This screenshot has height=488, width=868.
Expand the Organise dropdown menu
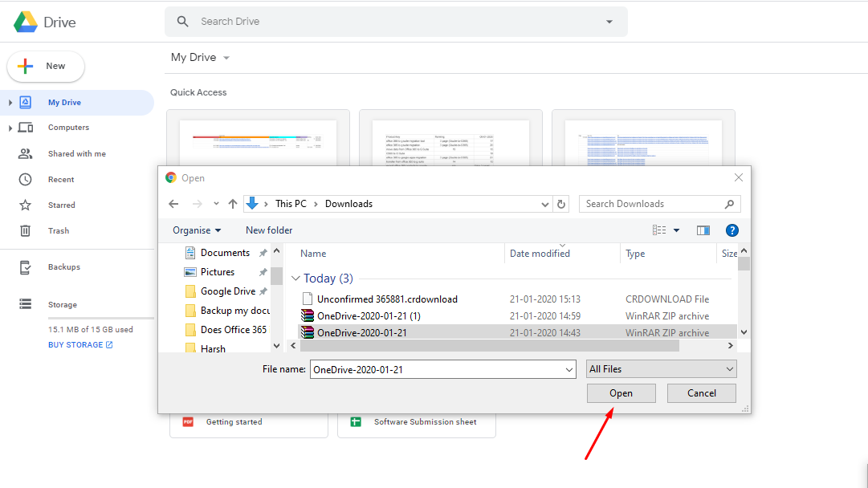pyautogui.click(x=197, y=230)
